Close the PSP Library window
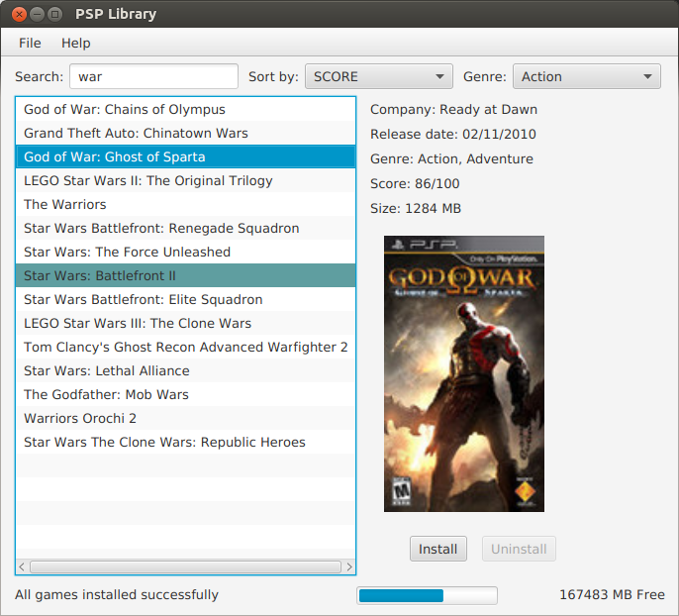The width and height of the screenshot is (679, 616). coord(19,14)
